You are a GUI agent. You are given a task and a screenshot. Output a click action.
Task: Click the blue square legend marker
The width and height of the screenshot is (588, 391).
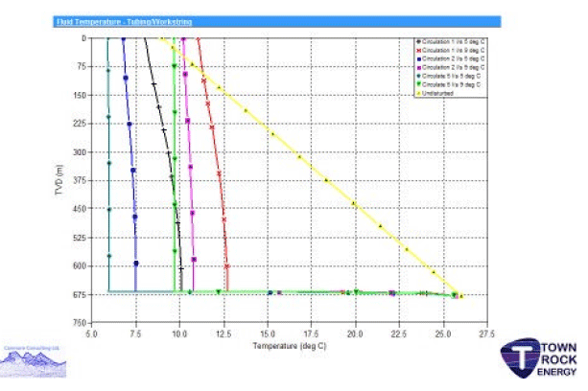[418, 58]
